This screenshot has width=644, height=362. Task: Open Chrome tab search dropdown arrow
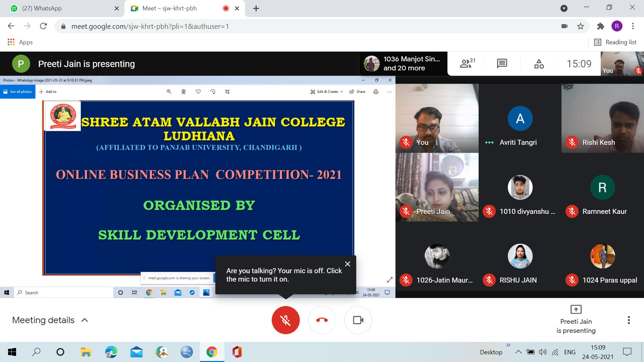click(x=564, y=8)
